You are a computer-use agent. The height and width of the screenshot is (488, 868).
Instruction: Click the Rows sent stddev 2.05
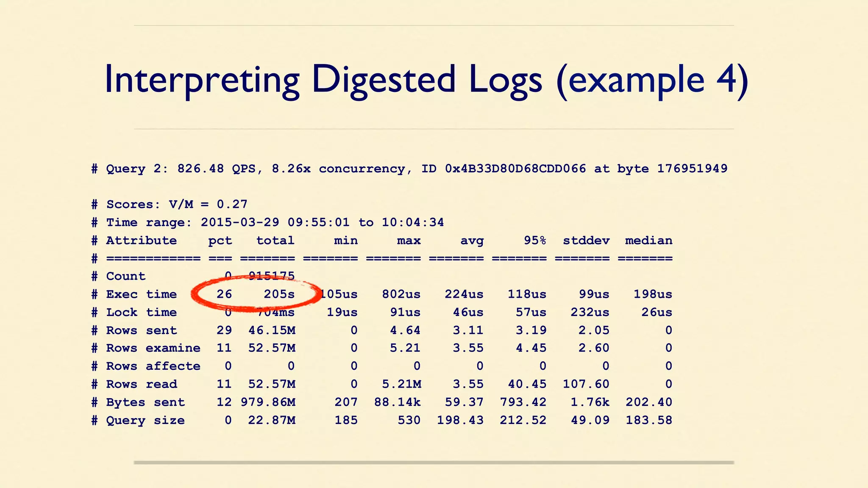(x=594, y=330)
